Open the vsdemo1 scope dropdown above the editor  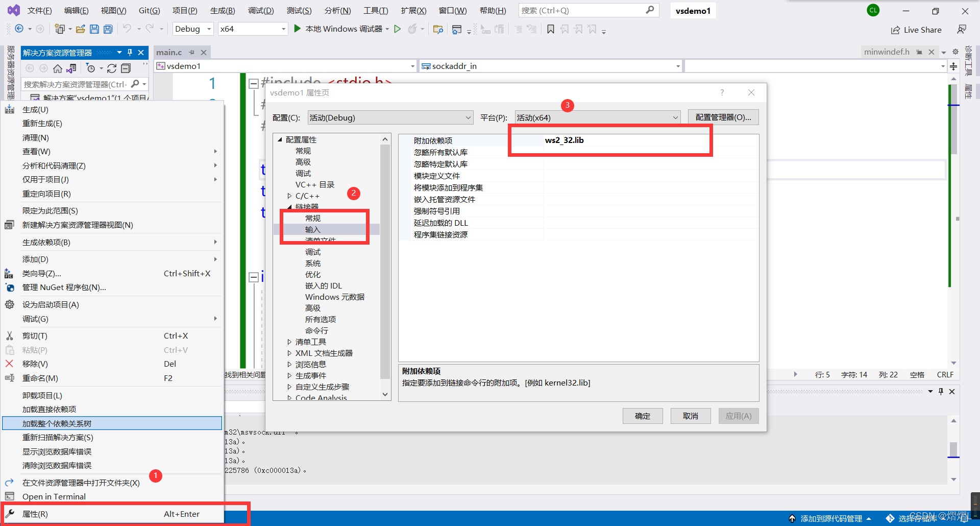pos(286,66)
